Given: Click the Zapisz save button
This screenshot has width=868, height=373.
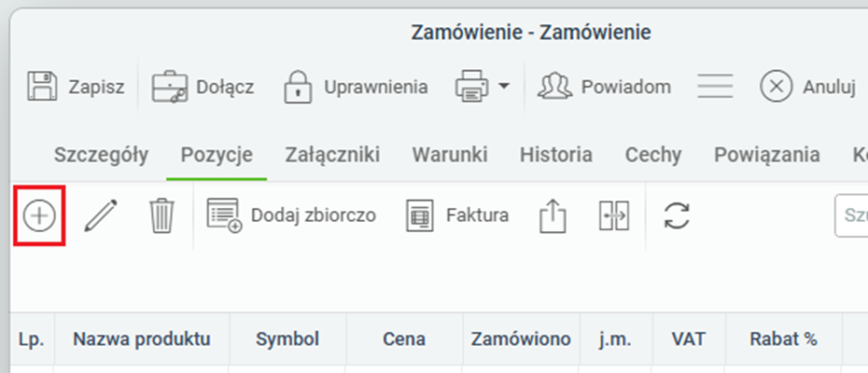Looking at the screenshot, I should [76, 87].
